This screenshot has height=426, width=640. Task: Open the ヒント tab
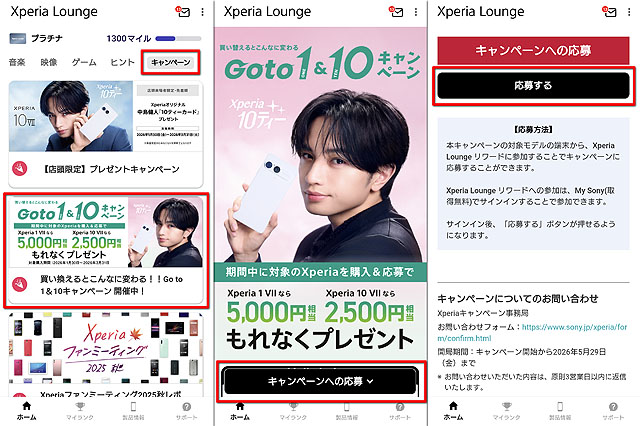122,62
